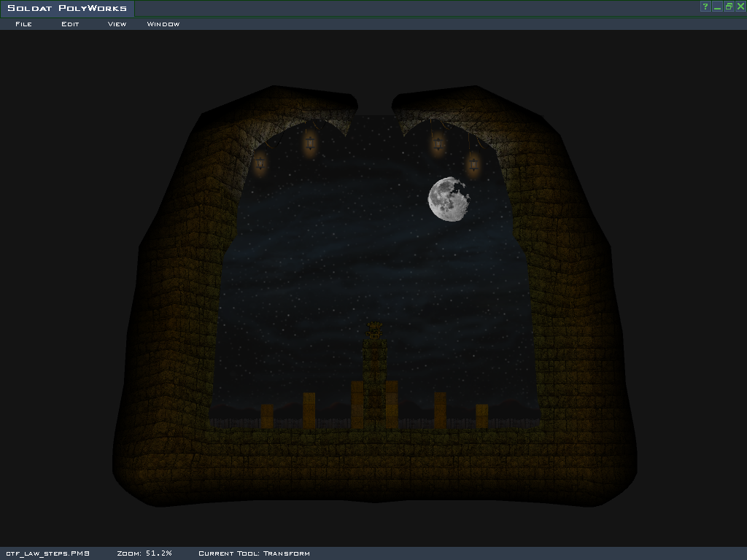Click the Help question mark icon
The height and width of the screenshot is (560, 747).
(705, 7)
